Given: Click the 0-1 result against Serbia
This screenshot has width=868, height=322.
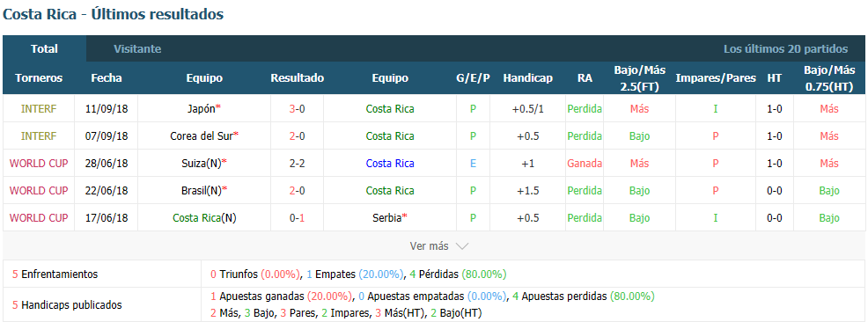Looking at the screenshot, I should tap(298, 217).
